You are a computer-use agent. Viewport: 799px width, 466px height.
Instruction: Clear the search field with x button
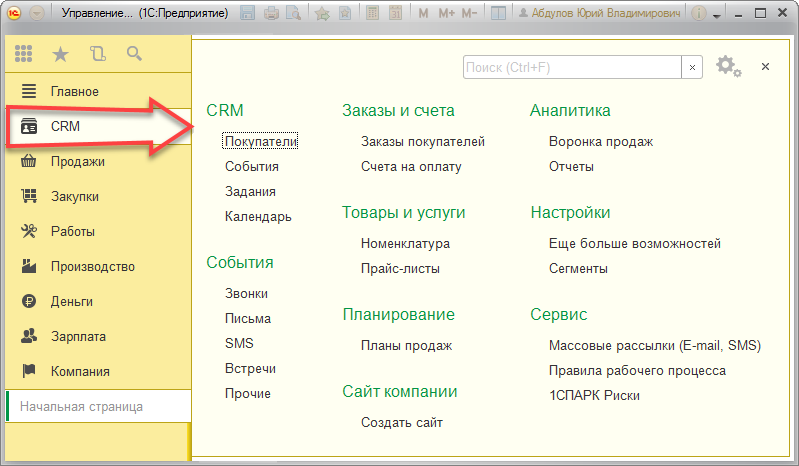(692, 67)
